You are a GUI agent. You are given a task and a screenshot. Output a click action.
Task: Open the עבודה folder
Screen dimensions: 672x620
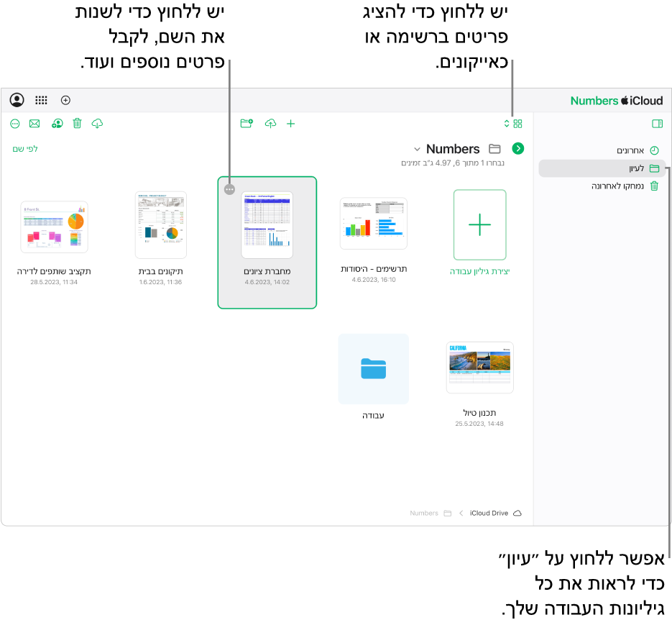[373, 369]
